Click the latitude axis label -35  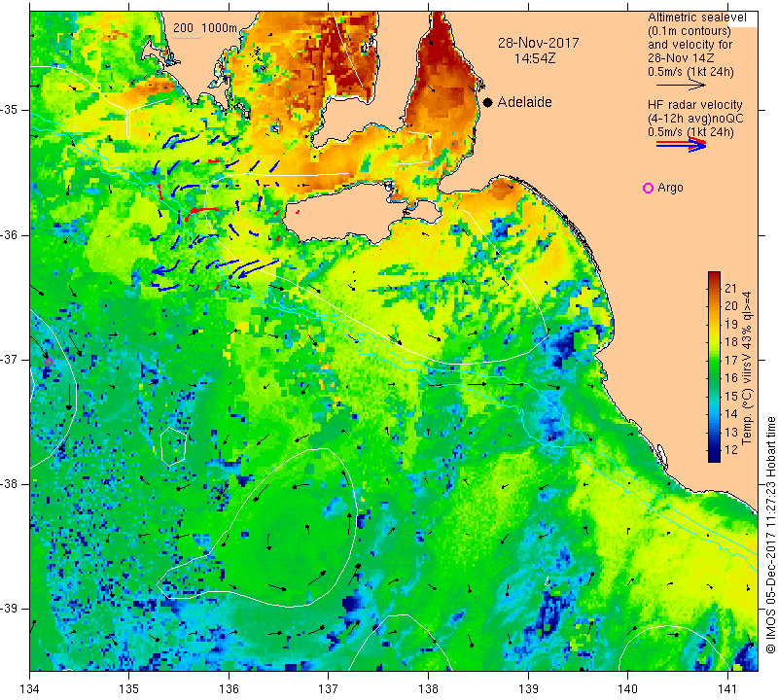coord(9,110)
